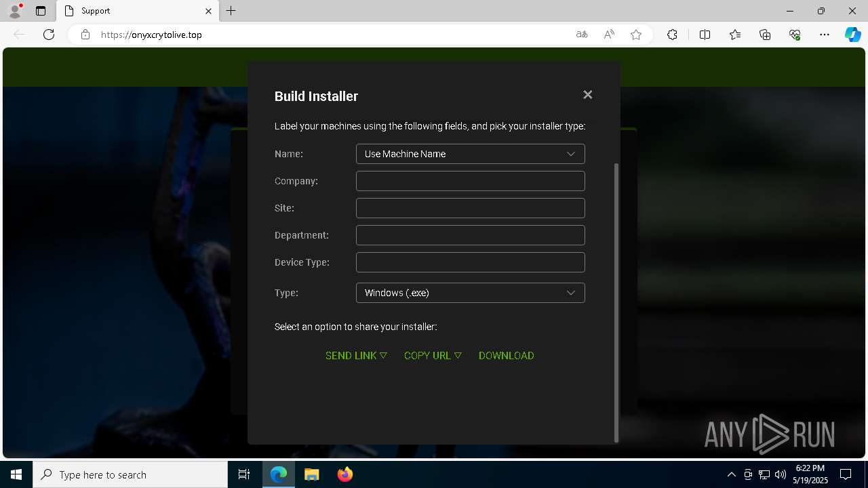
Task: Open the Favorites list
Action: pos(735,35)
